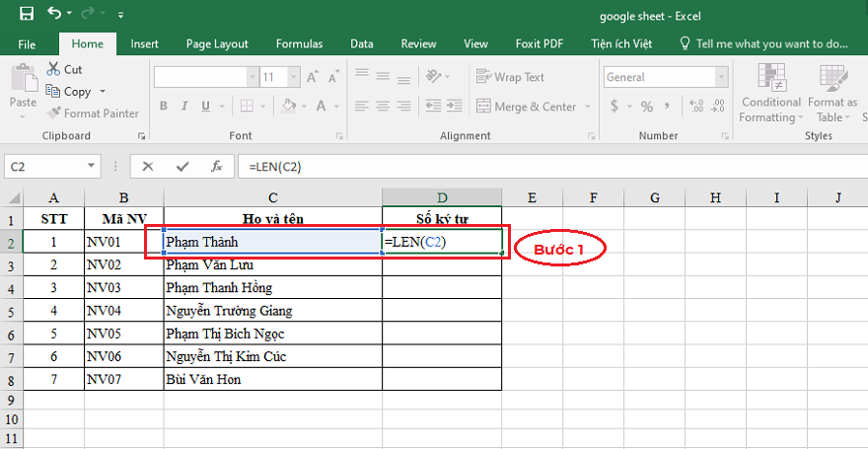868x449 pixels.
Task: Click the Increase Indent icon
Action: tap(455, 106)
